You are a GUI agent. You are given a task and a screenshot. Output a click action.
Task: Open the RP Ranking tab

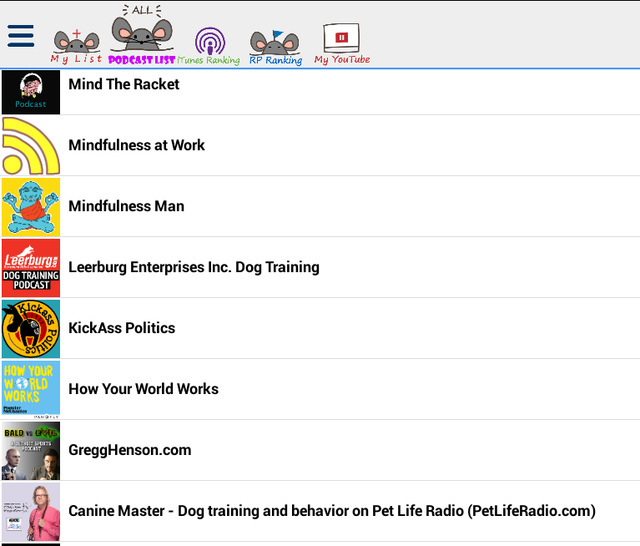click(276, 47)
